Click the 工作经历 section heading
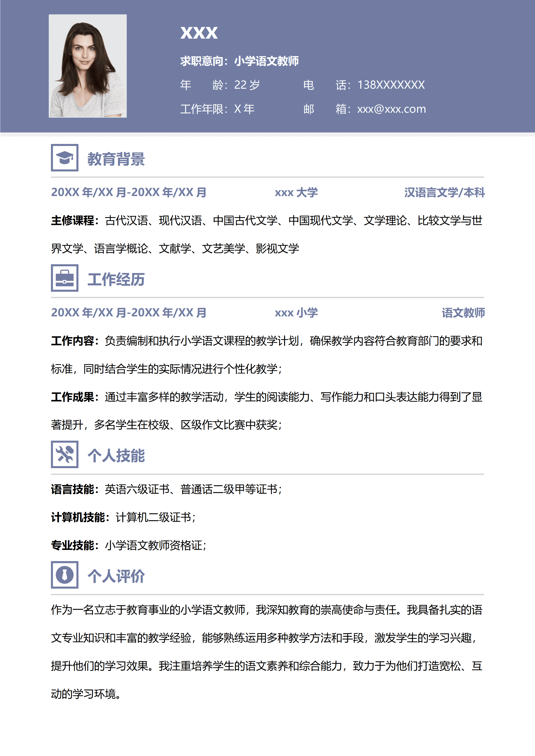The image size is (535, 756). point(116,280)
